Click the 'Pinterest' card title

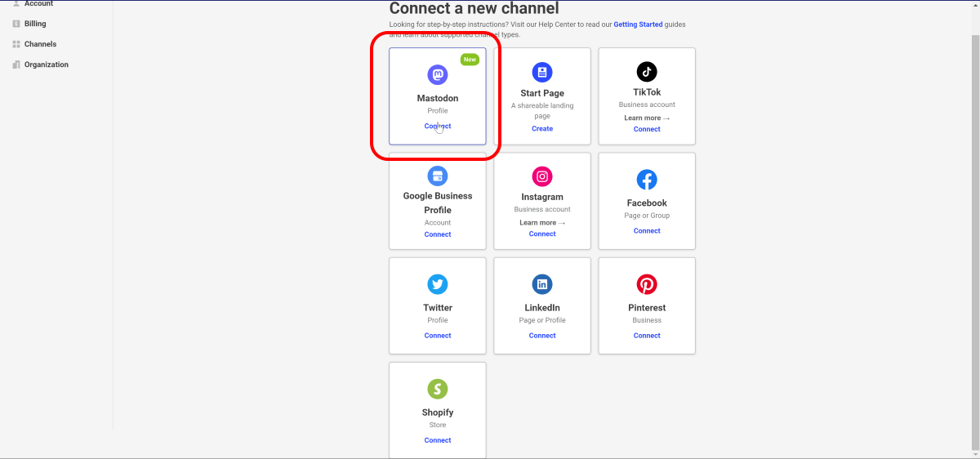click(647, 308)
